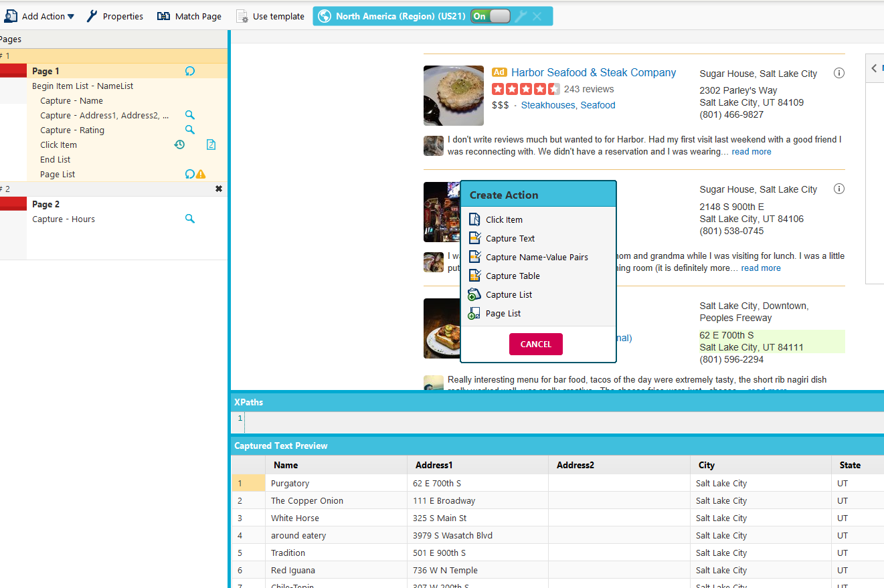Viewport: 884px width, 588px height.
Task: Click the Address1 column header
Action: 478,465
